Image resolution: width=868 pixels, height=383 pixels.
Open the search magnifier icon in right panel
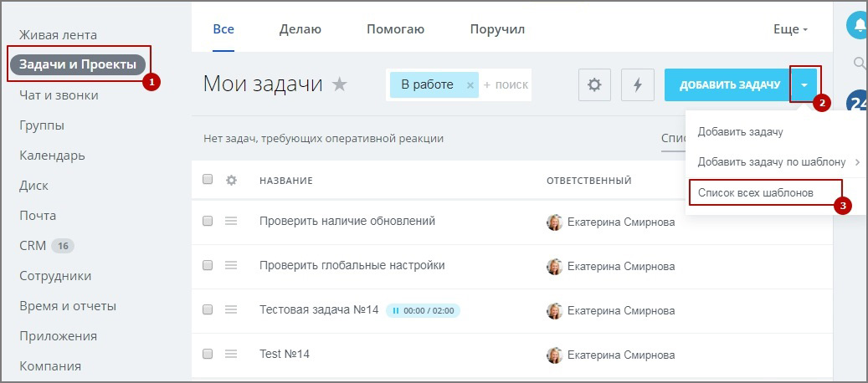pyautogui.click(x=859, y=63)
